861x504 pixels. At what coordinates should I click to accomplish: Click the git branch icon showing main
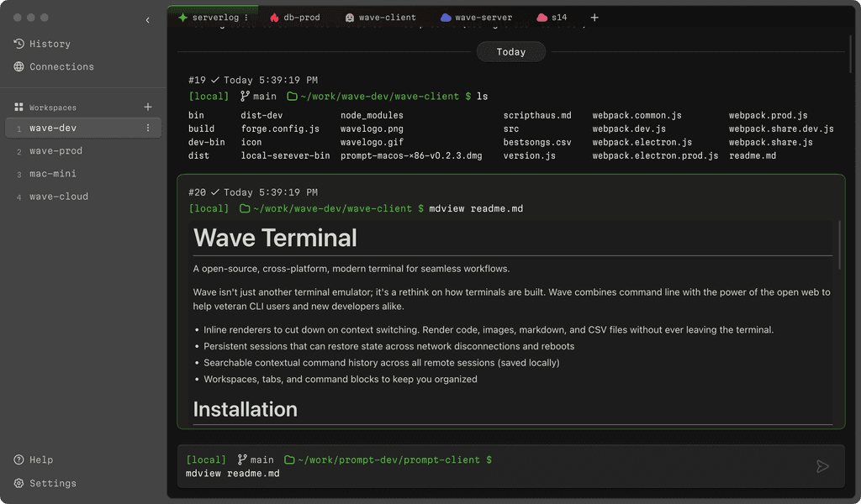243,459
